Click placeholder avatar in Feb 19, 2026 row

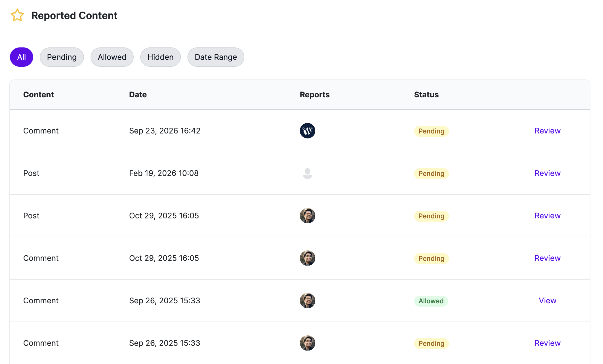tap(307, 173)
